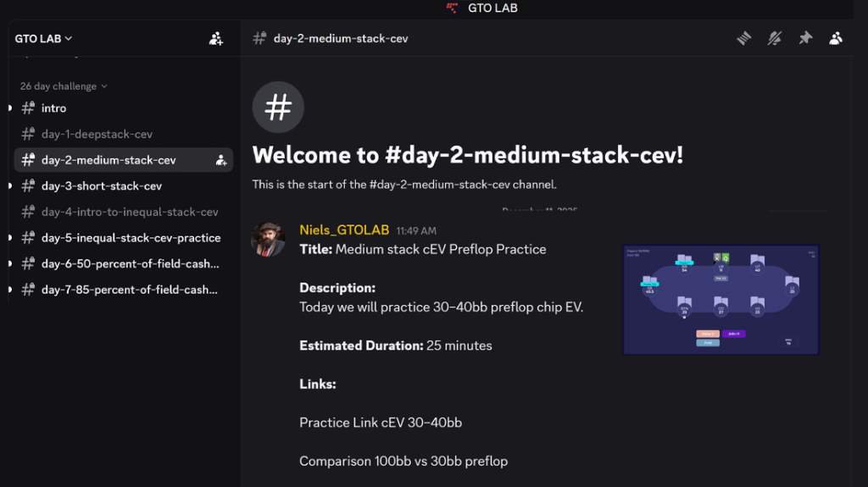Click create invite icon on day-2-medium-stack-cev
Image resolution: width=868 pixels, height=487 pixels.
(221, 160)
